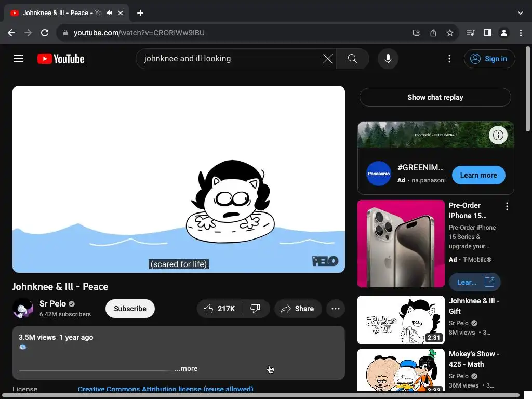The height and width of the screenshot is (399, 532).
Task: Show chat replay
Action: coord(435,97)
